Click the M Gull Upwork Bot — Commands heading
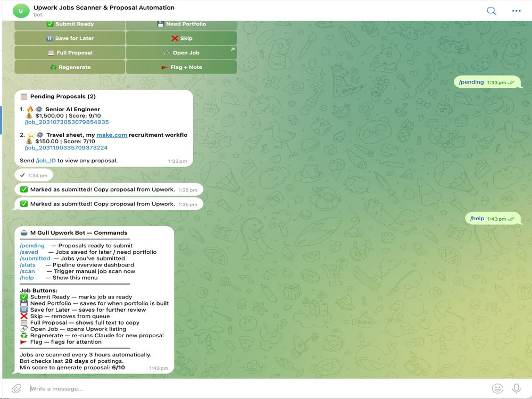This screenshot has width=532, height=399. coord(79,233)
